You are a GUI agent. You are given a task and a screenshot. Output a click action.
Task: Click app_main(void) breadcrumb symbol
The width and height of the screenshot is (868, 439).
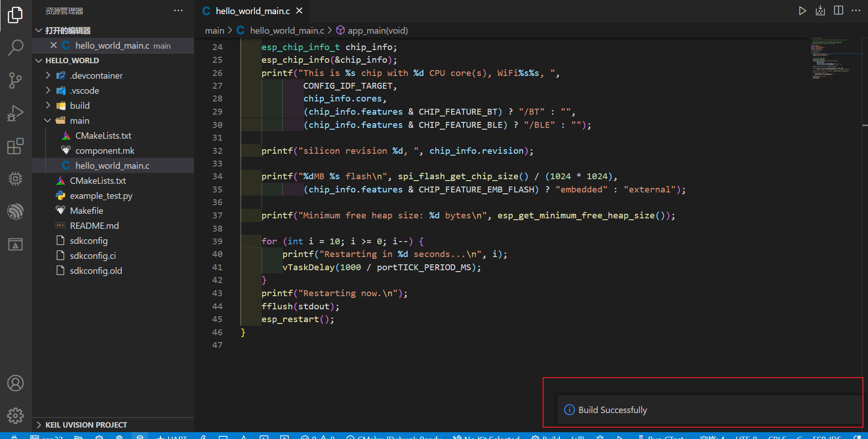coord(372,30)
